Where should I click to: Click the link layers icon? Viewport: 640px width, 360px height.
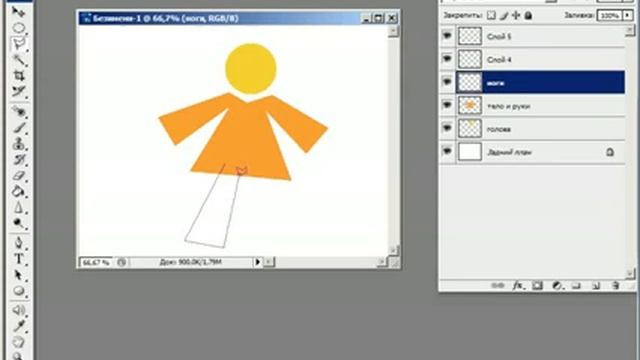[x=498, y=285]
